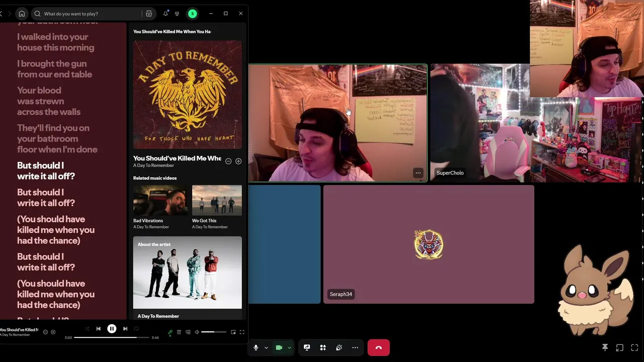Click Seraph34's avatar
The width and height of the screenshot is (644, 362).
point(429,244)
